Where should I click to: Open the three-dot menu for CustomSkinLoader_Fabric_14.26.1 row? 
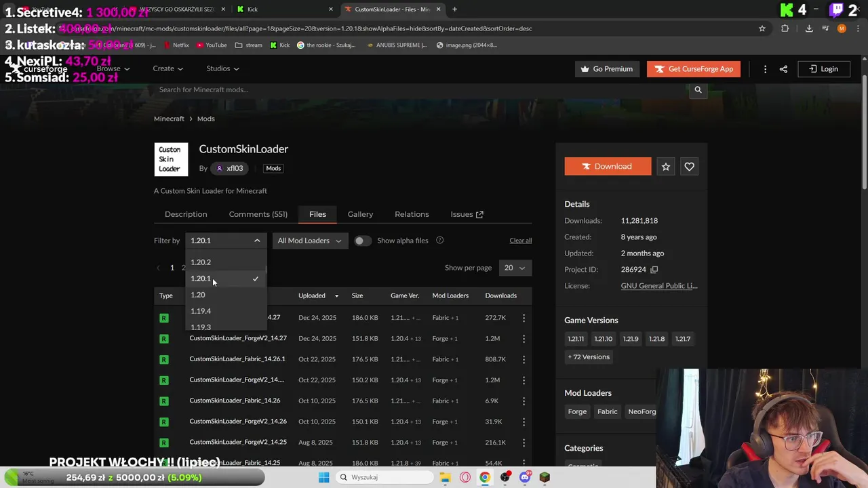524,359
